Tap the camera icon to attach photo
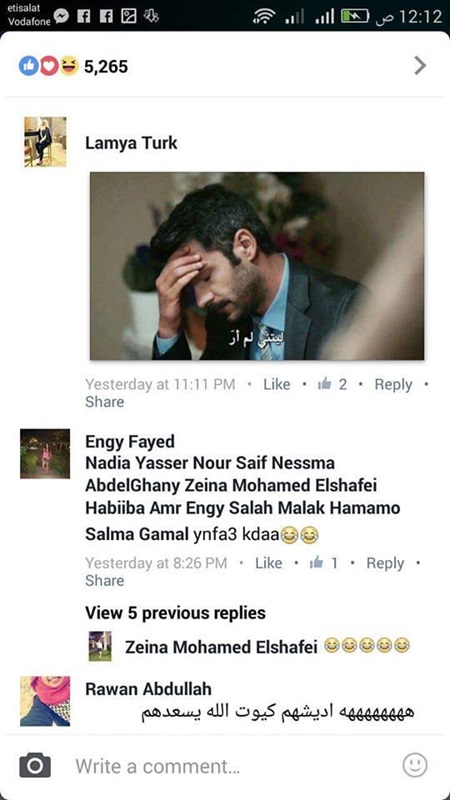Screen dimensions: 450x800 [35, 765]
